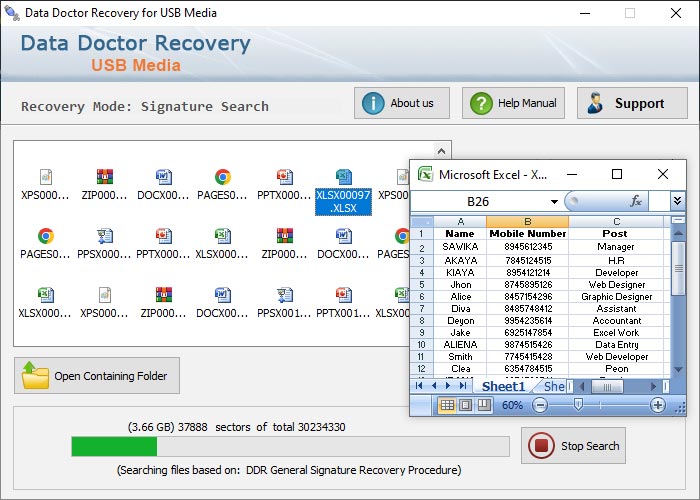Select the ZIP000 archive icon in second row
700x500 pixels.
pyautogui.click(x=284, y=236)
